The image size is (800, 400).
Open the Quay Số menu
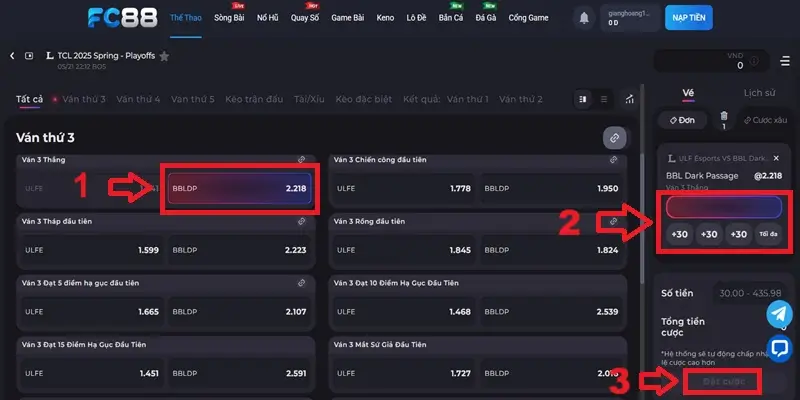305,18
